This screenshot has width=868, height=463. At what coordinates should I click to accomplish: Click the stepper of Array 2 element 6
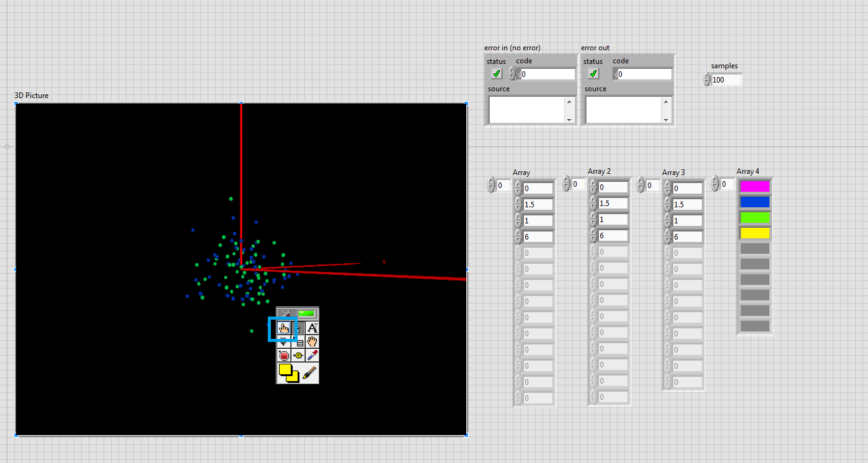click(x=593, y=235)
